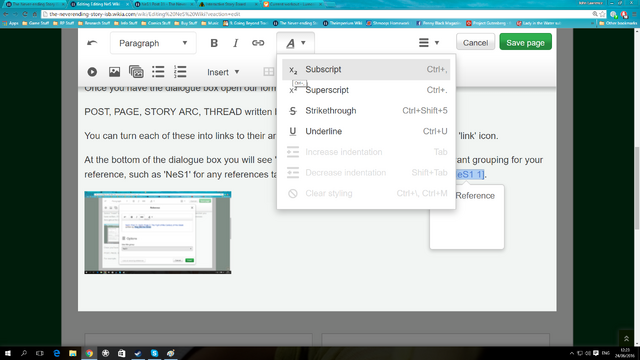Reload the page in browser
The height and width of the screenshot is (360, 640).
[x=25, y=14]
